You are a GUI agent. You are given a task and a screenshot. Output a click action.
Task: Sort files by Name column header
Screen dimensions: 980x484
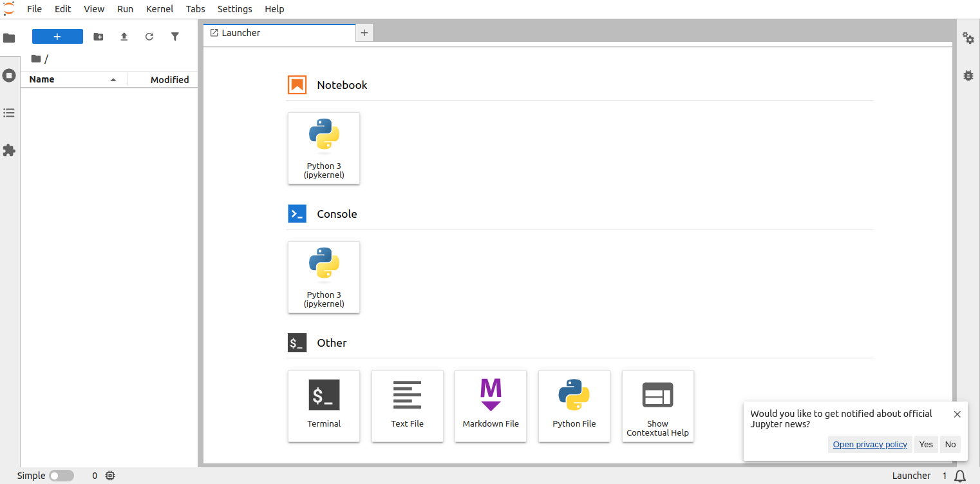click(x=42, y=80)
